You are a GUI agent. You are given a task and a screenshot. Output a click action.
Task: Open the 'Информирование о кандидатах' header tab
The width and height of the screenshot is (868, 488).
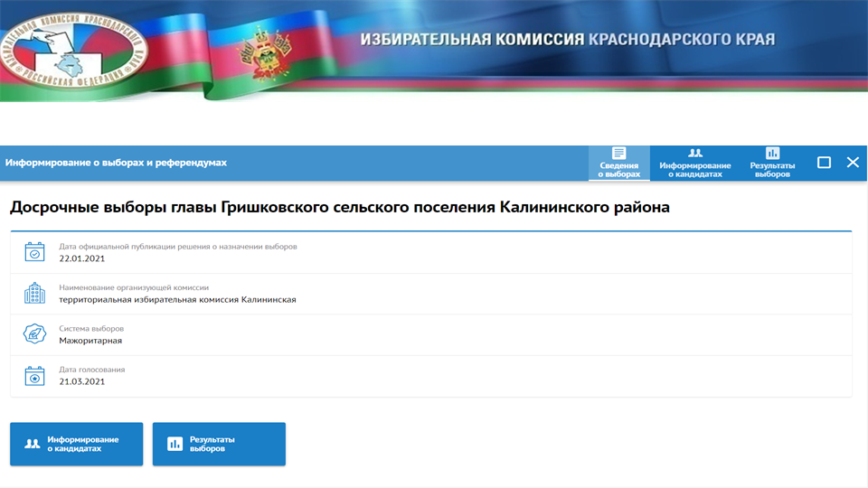click(x=694, y=163)
